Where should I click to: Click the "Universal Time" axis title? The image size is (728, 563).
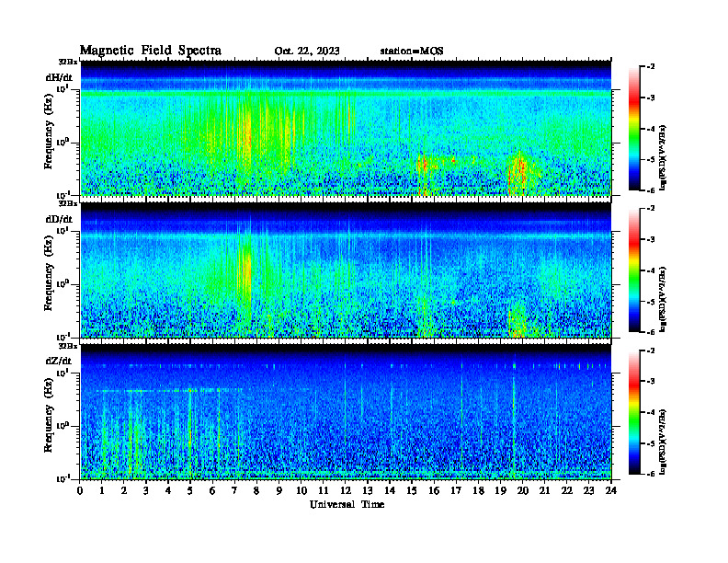click(347, 504)
